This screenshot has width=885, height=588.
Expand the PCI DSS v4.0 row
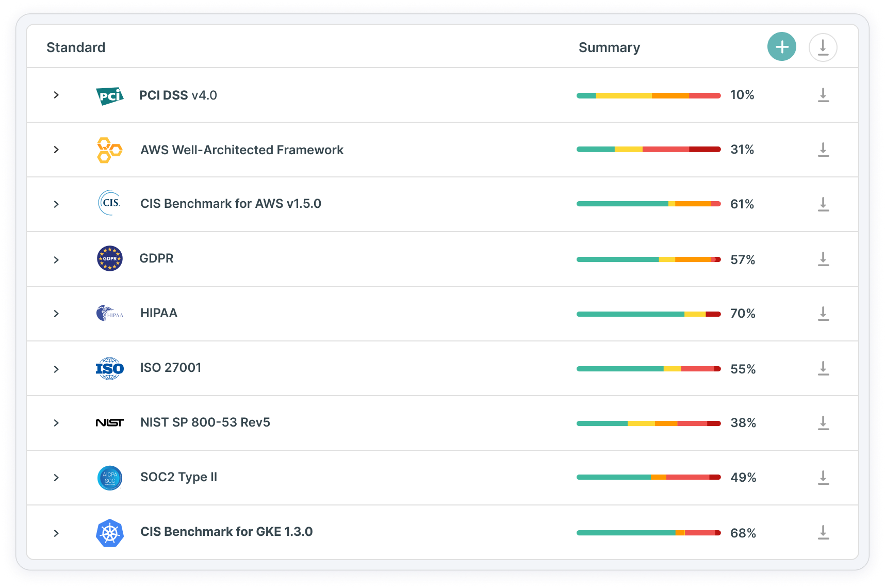pos(56,95)
